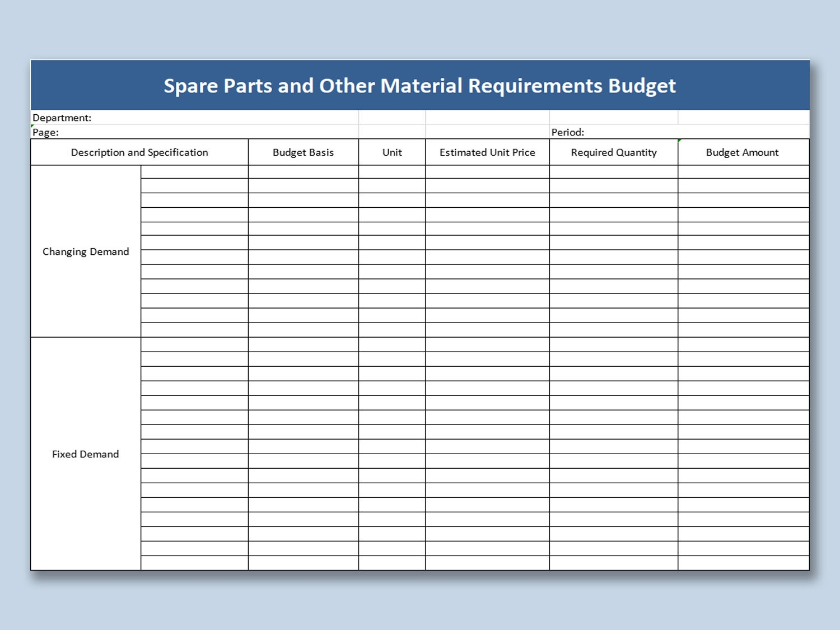Select the first empty Description cell under Changing Demand

click(x=193, y=172)
